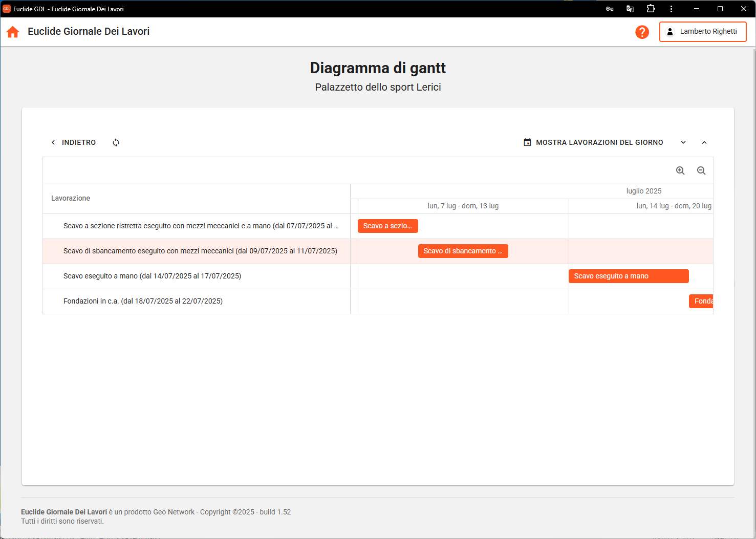Open the orange help question mark
756x539 pixels.
[x=642, y=32]
